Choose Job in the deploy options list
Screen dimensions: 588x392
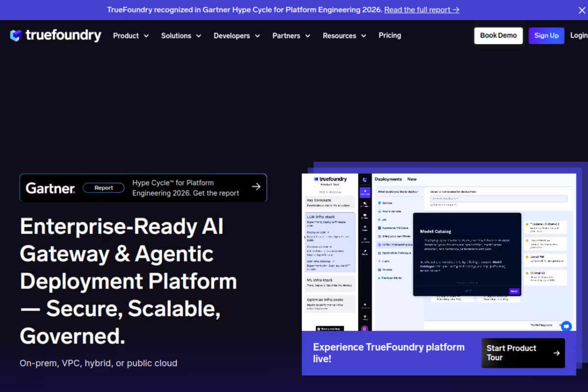[x=382, y=220]
